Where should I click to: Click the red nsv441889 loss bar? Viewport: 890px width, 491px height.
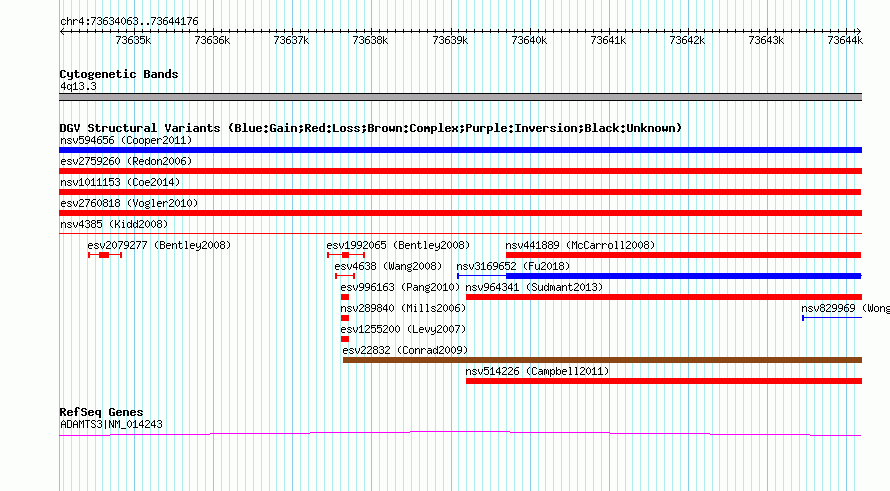point(683,255)
